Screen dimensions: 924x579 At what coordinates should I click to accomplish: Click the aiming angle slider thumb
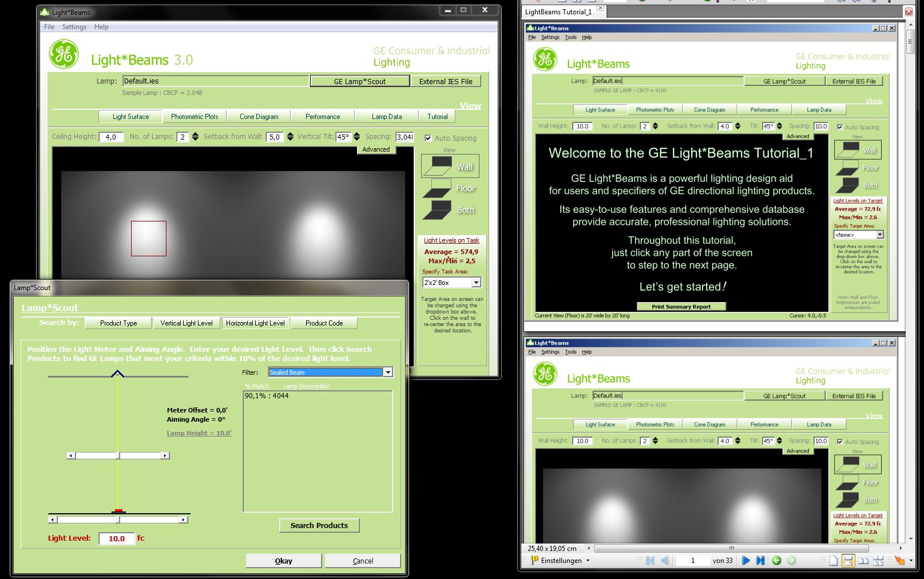[118, 455]
